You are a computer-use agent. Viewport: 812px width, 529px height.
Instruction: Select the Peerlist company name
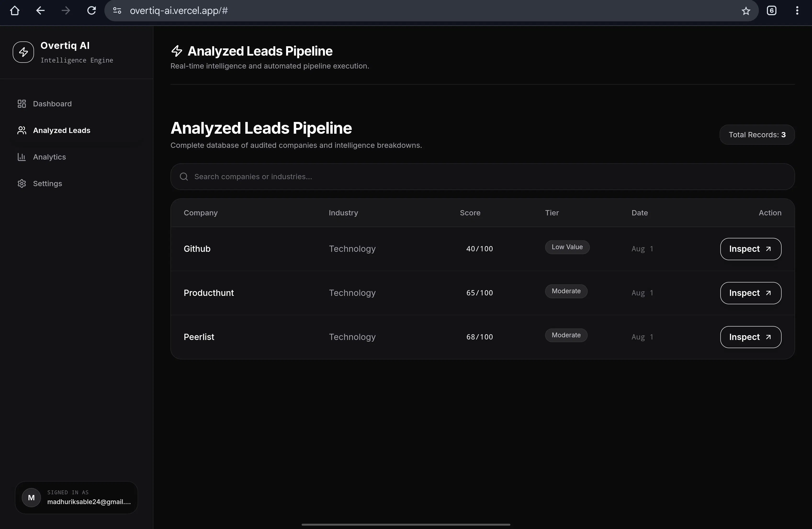click(199, 337)
